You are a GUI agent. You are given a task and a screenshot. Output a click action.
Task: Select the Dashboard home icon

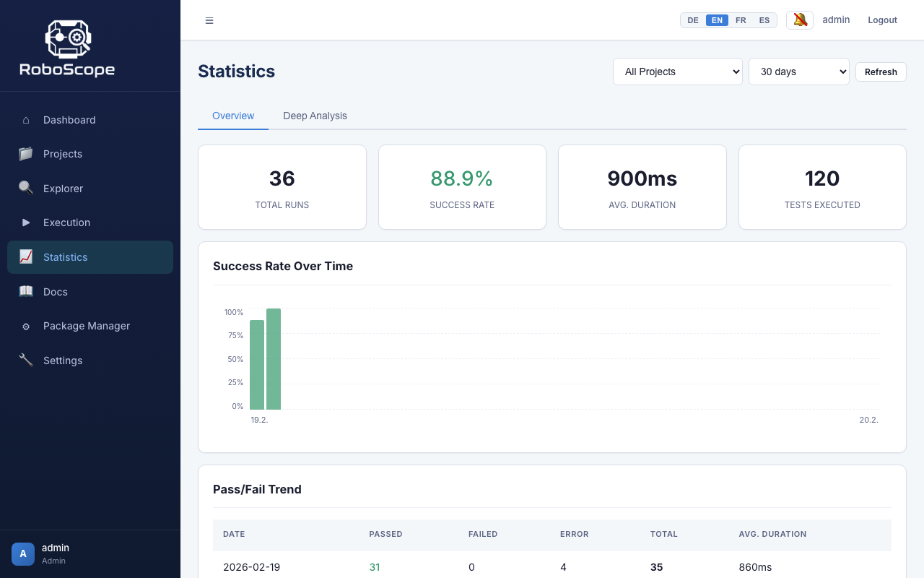[26, 120]
